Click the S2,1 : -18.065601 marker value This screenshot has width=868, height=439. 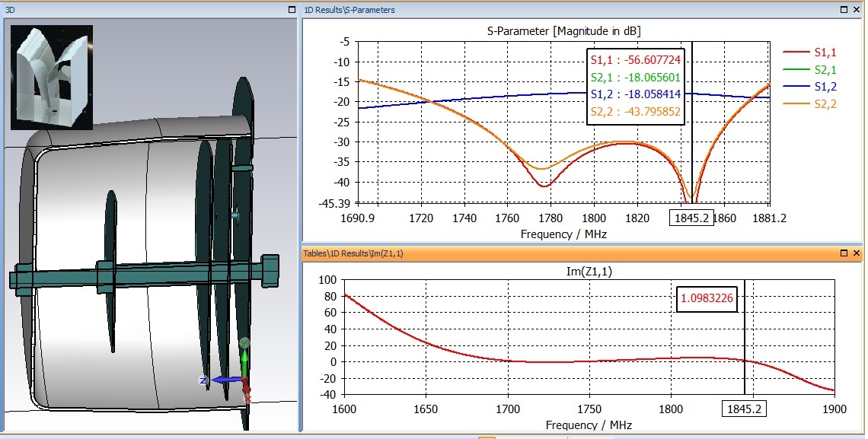pyautogui.click(x=636, y=78)
